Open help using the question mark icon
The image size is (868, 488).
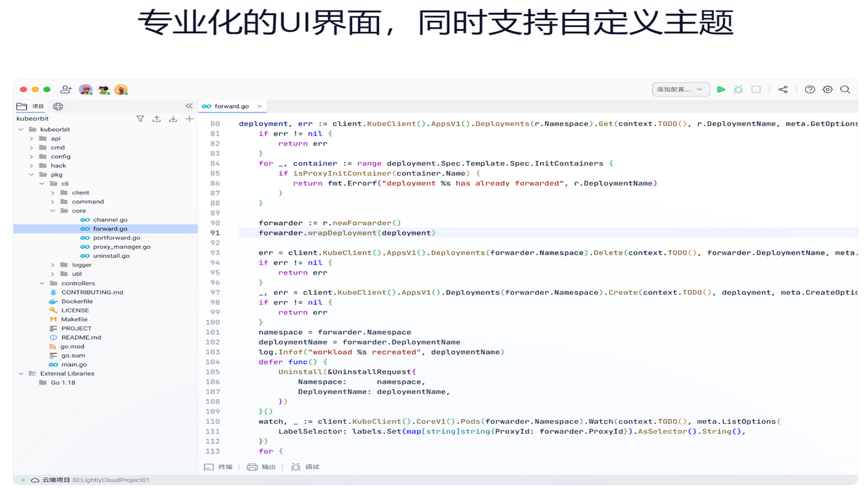[809, 89]
